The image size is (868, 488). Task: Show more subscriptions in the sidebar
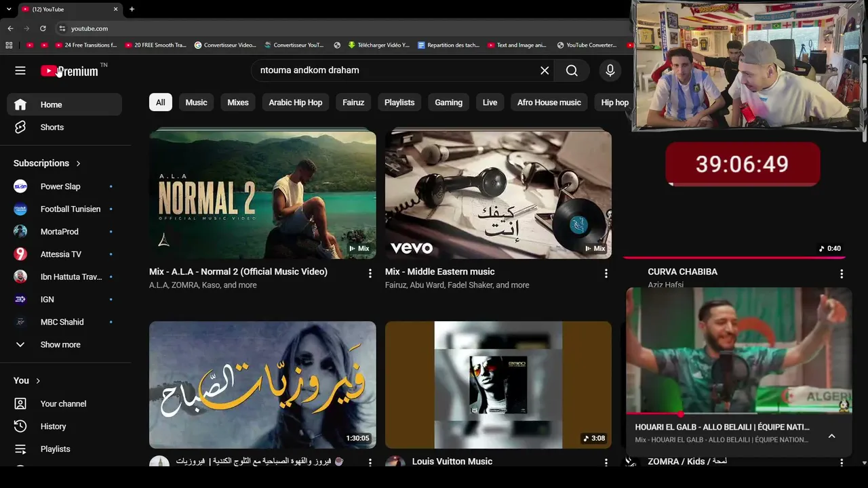(64, 344)
